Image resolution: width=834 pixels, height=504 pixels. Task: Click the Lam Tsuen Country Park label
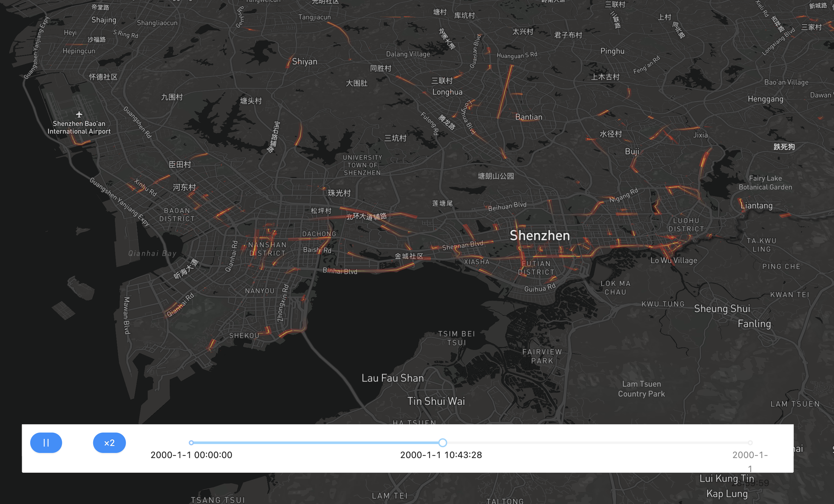tap(641, 389)
